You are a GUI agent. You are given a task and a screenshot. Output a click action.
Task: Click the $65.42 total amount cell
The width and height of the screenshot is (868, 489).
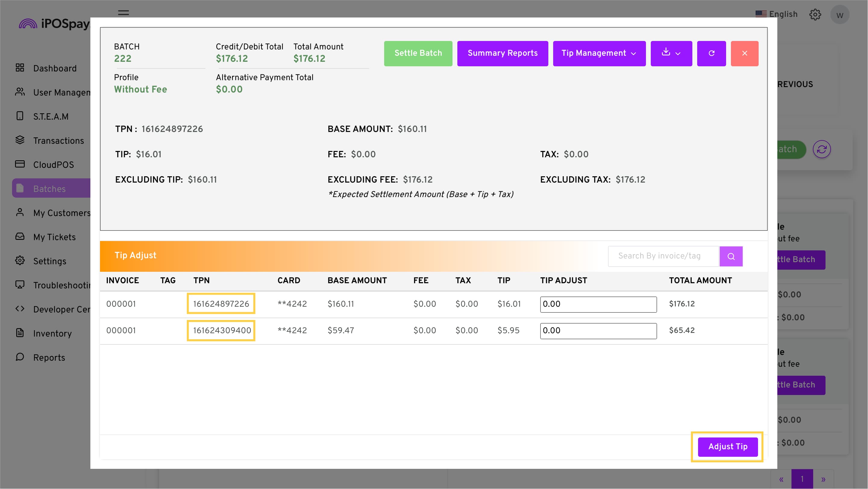(x=682, y=330)
